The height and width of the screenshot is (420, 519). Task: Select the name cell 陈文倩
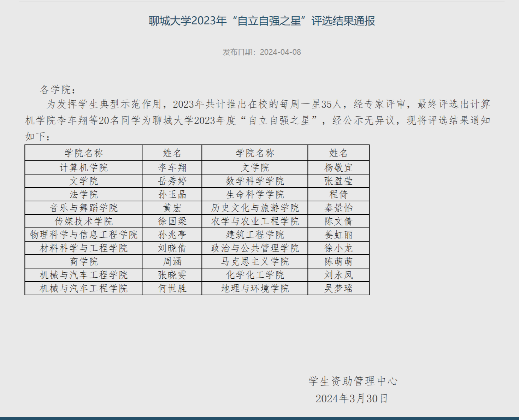338,221
